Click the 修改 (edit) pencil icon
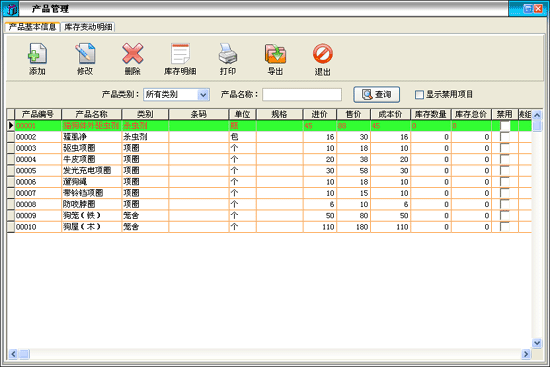The image size is (550, 367). (x=85, y=54)
